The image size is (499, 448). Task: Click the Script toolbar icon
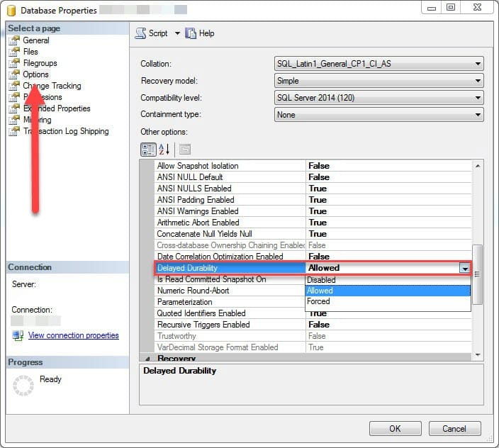point(140,33)
